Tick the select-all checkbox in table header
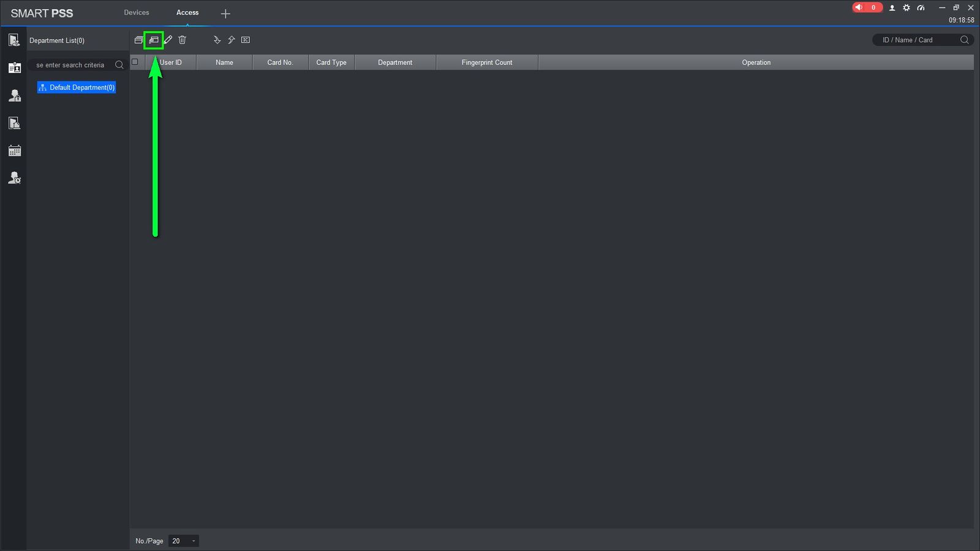This screenshot has height=551, width=980. (135, 62)
